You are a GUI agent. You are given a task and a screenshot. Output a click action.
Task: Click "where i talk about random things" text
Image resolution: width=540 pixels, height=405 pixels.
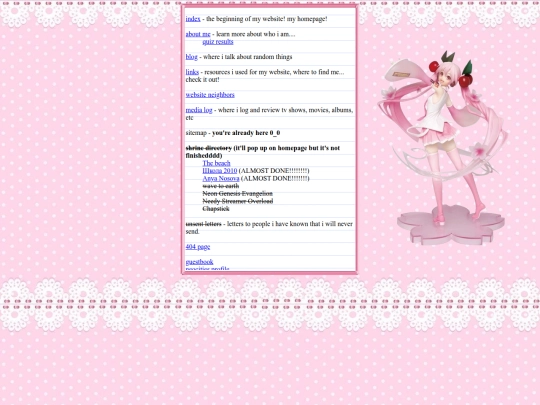(x=248, y=57)
